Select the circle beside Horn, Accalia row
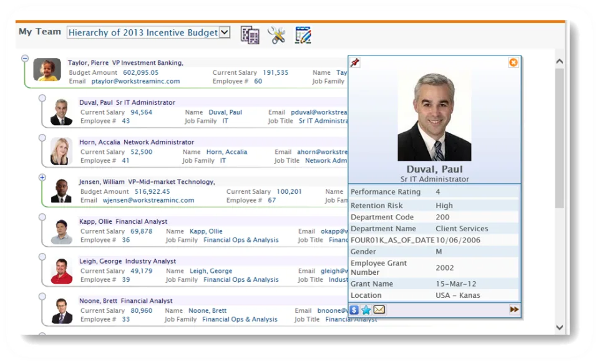 pyautogui.click(x=42, y=138)
